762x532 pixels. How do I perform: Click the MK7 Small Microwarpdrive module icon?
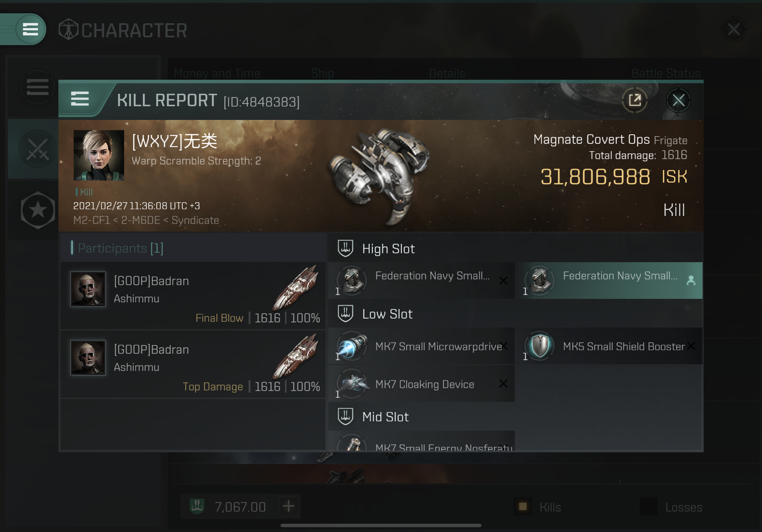pos(352,346)
